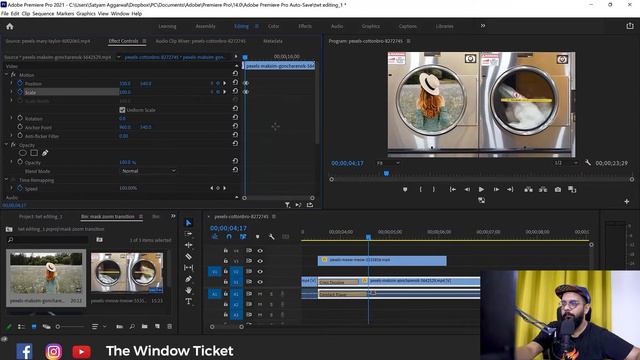Open the File menu
Screen dimensions: 640x360
tap(5, 13)
